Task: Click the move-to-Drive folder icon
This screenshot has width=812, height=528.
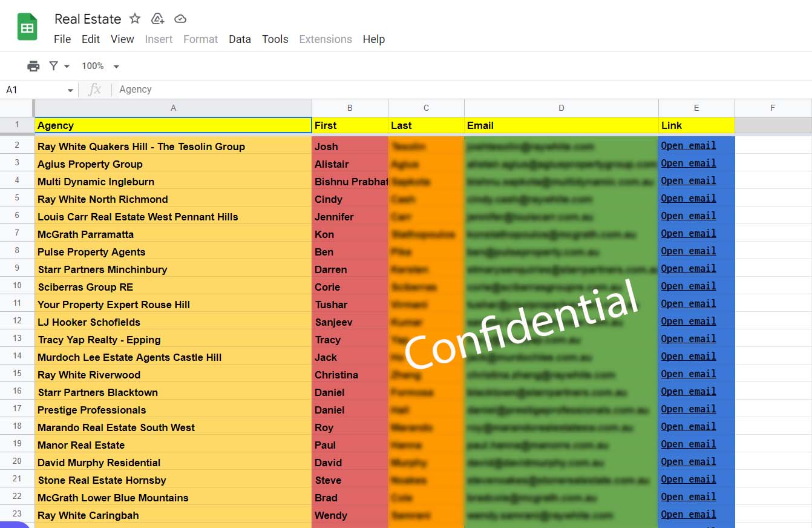Action: [157, 19]
